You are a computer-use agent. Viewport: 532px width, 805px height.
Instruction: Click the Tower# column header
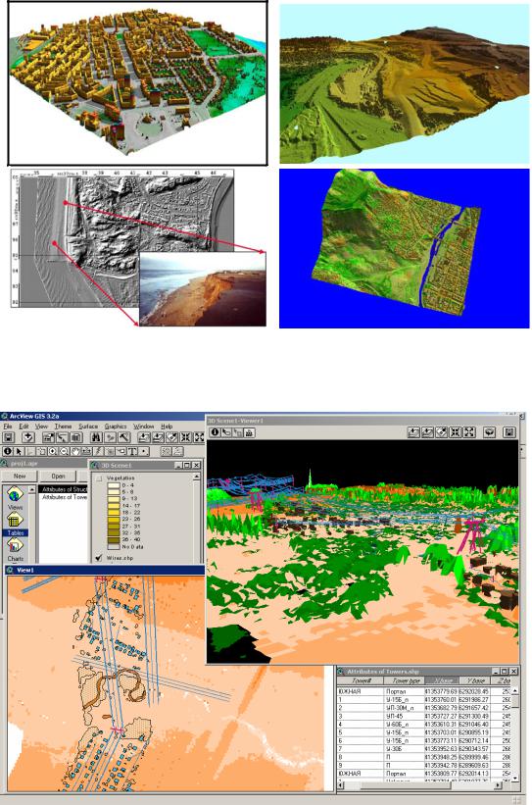pos(361,680)
